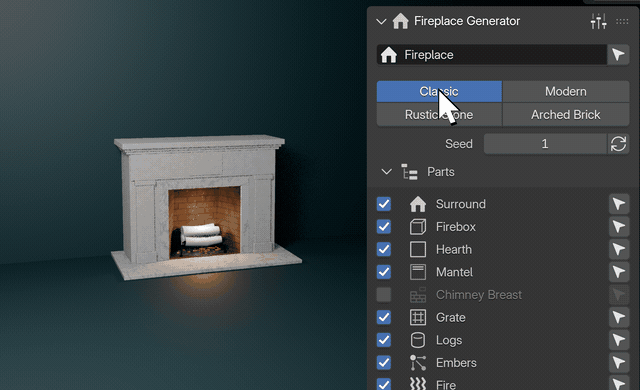Uncheck the Surround checkbox
The image size is (640, 390).
[x=384, y=204]
